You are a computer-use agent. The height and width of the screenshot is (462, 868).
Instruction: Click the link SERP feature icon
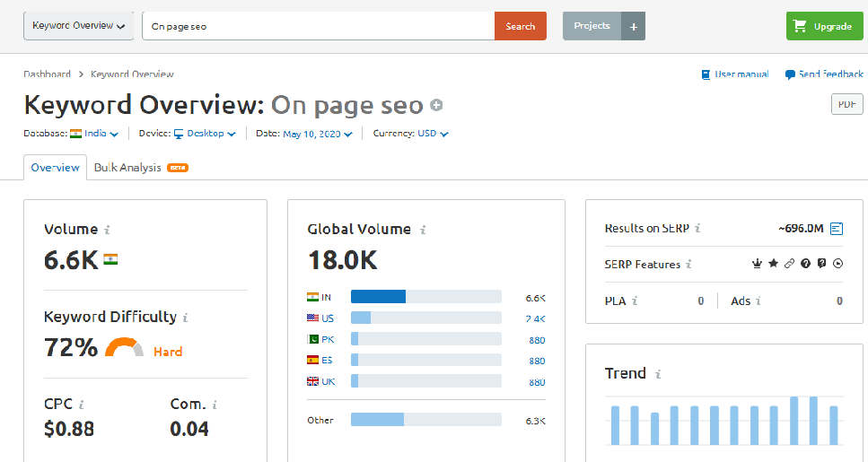[789, 264]
